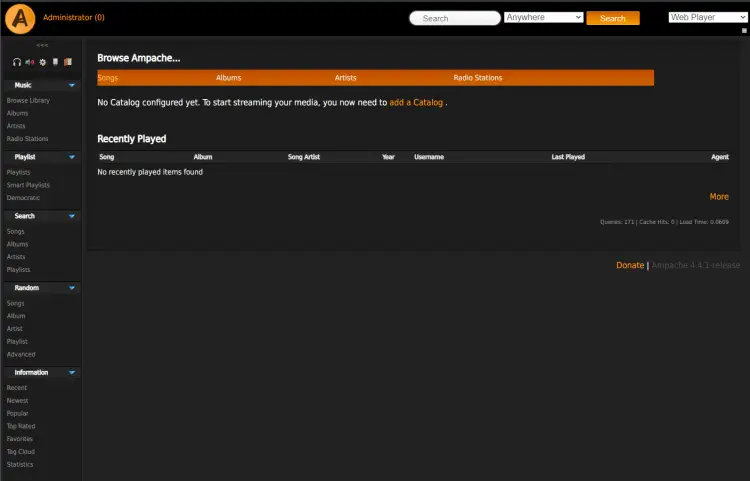750x481 pixels.
Task: Open Democratic in the sidebar
Action: 23,197
